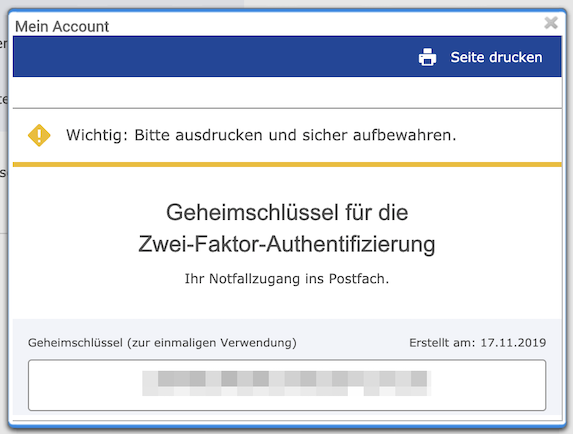Screen dimensions: 573x434
Task: Click the Zwei-Faktor-Authentifizierung heading line
Action: pyautogui.click(x=287, y=244)
